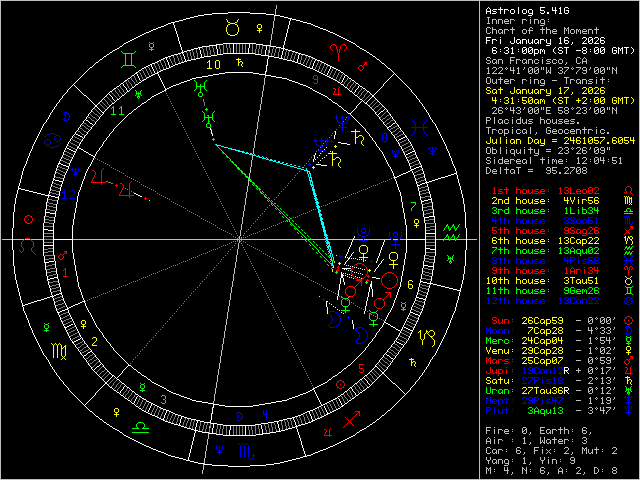Viewport: 640px width, 480px height.
Task: Select the red Leo glyph on the wheel
Action: coord(28,241)
